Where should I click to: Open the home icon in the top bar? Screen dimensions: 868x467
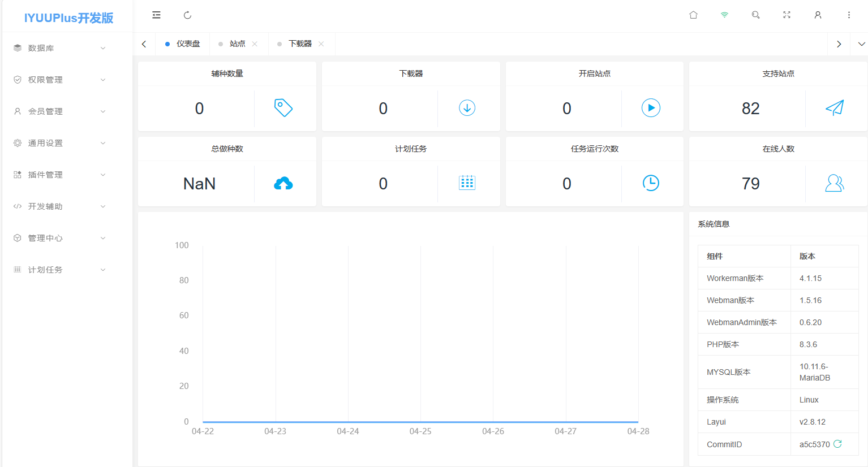click(693, 15)
